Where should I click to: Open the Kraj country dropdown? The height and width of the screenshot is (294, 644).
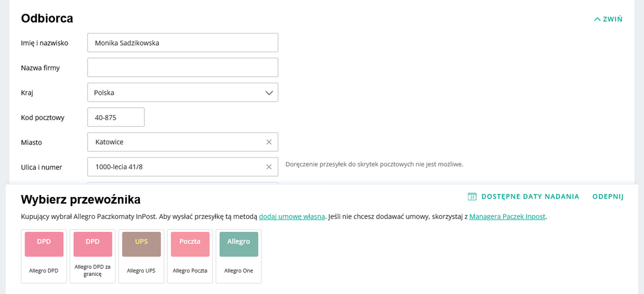(x=183, y=92)
